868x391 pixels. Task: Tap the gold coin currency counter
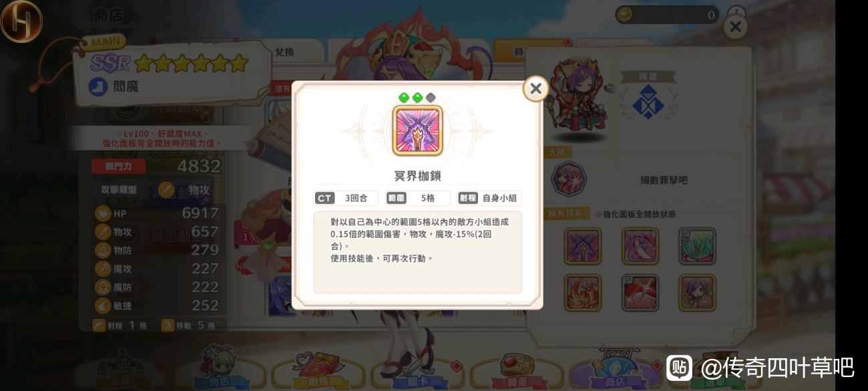[x=667, y=15]
